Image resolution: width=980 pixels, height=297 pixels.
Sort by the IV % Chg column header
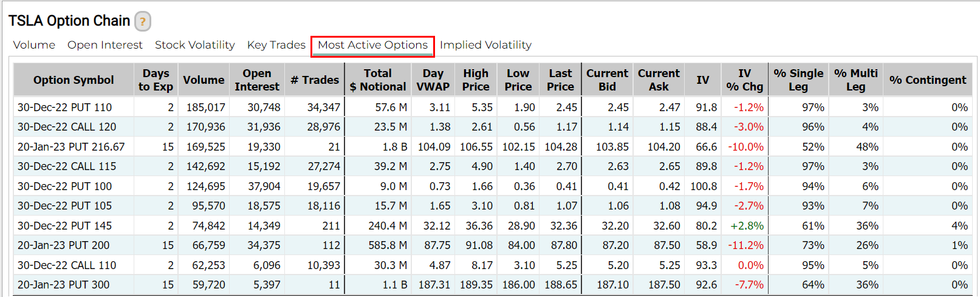point(744,80)
